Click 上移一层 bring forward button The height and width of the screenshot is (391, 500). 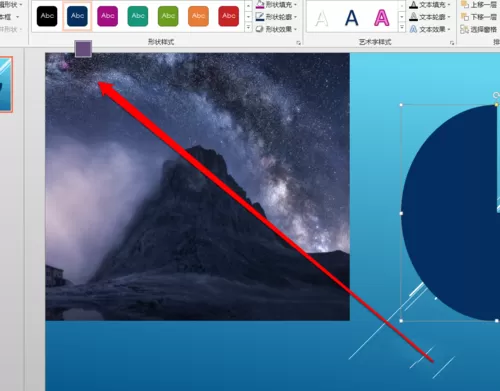coord(479,4)
